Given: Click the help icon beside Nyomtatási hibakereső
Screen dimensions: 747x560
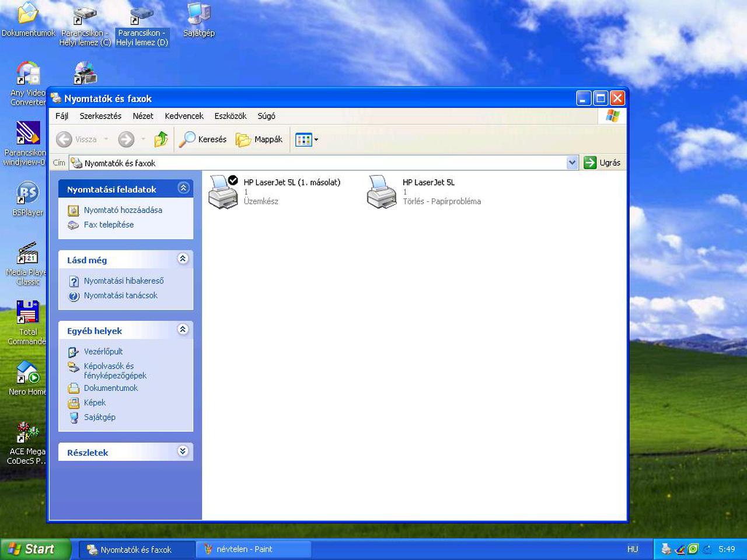Looking at the screenshot, I should click(74, 281).
